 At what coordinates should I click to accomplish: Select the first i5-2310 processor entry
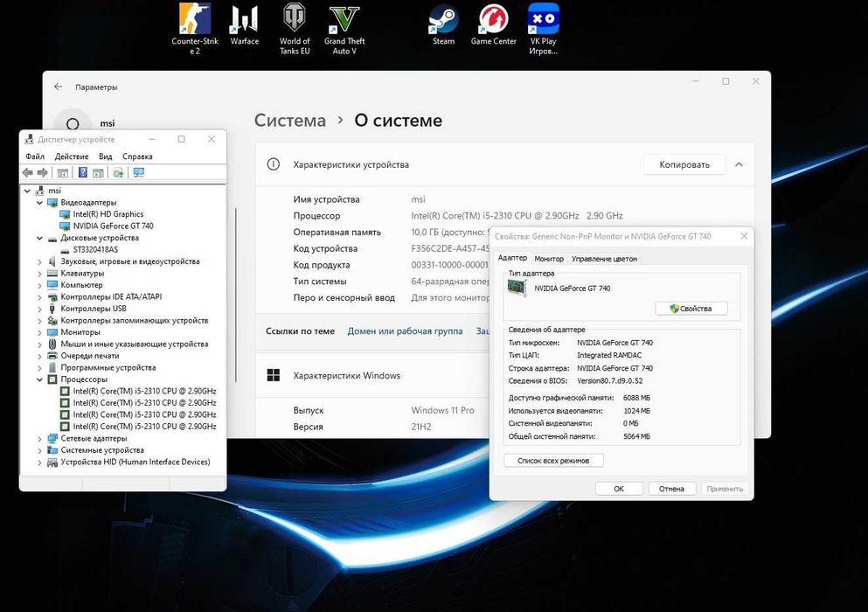click(138, 391)
